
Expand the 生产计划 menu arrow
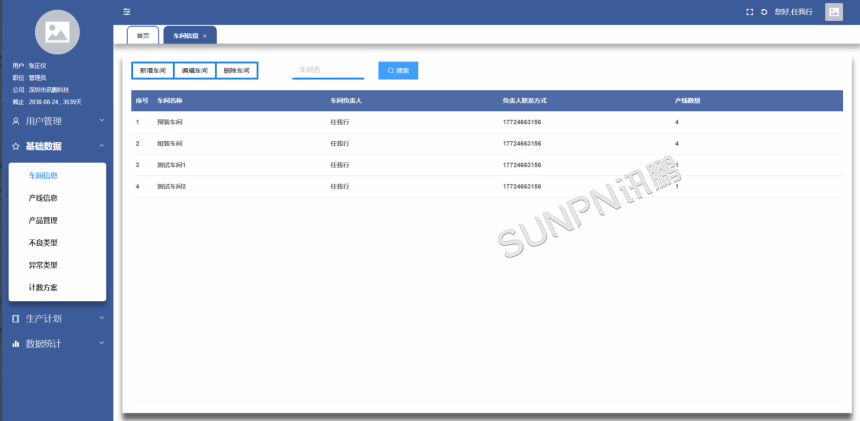pyautogui.click(x=101, y=317)
